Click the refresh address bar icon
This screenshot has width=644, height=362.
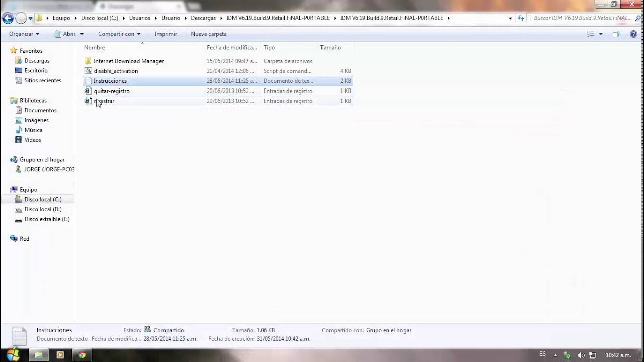[521, 18]
